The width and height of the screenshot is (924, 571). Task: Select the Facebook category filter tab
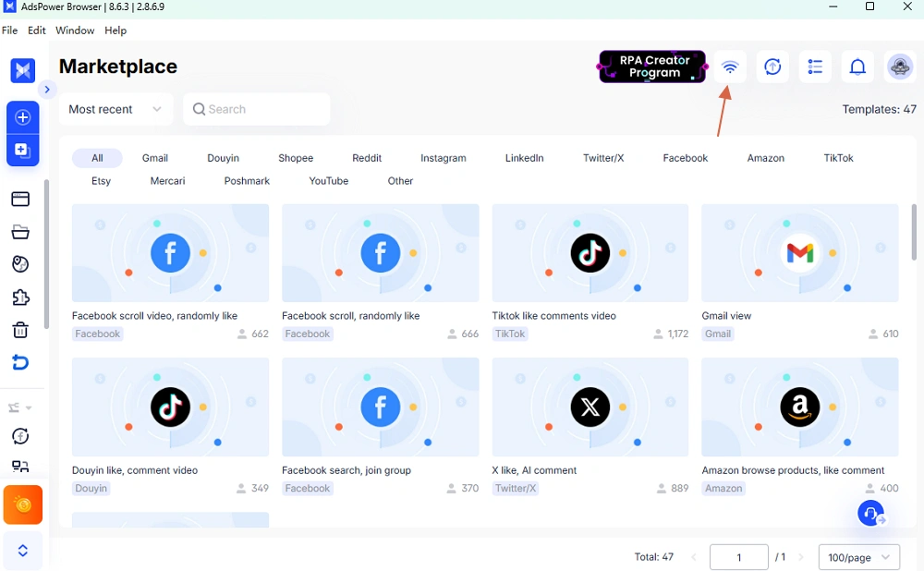click(x=686, y=158)
